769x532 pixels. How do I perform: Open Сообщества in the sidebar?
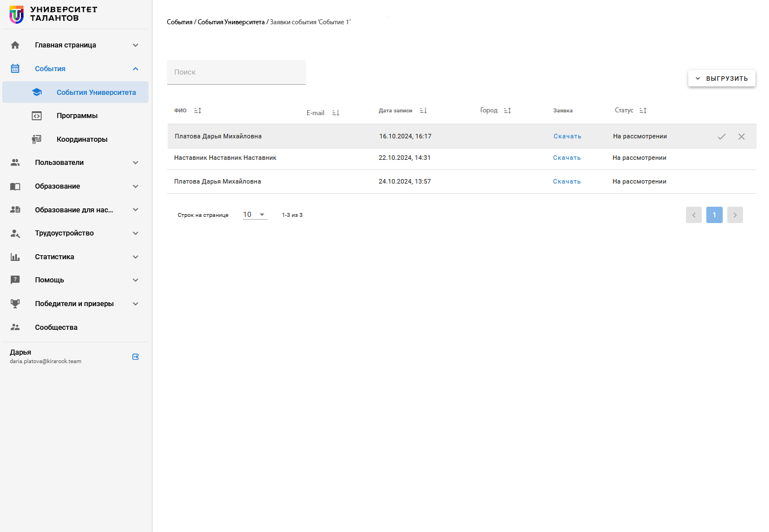[x=56, y=328]
